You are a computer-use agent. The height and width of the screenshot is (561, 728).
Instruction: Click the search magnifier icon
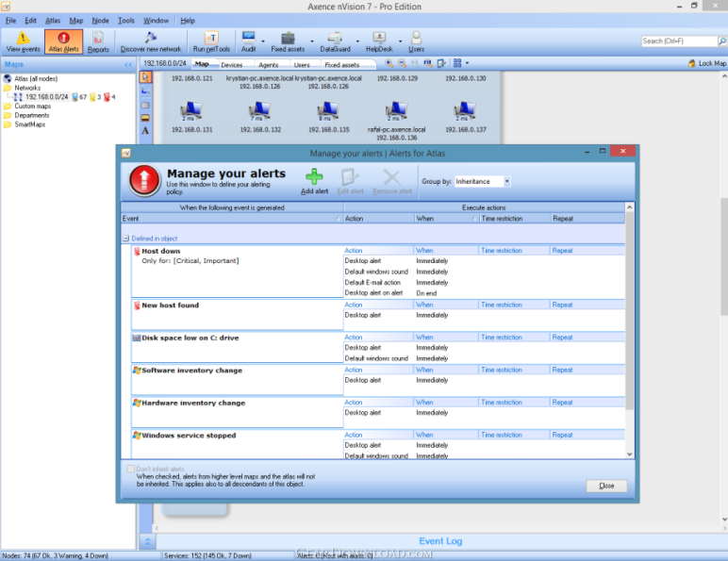722,41
